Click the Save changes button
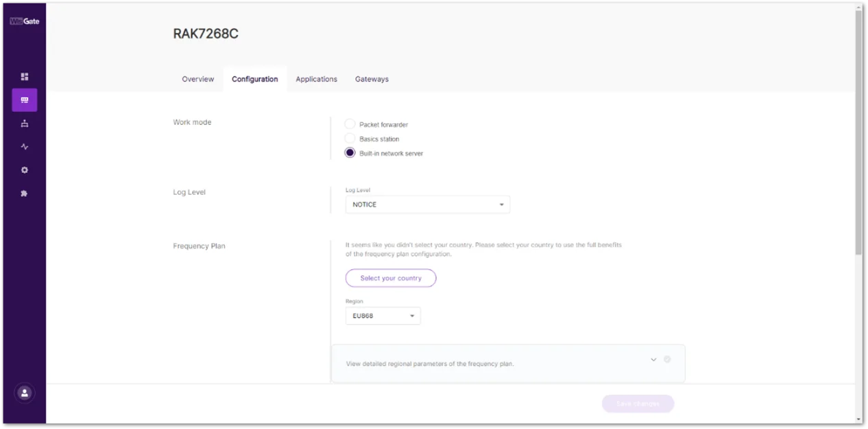The image size is (868, 429). point(638,404)
